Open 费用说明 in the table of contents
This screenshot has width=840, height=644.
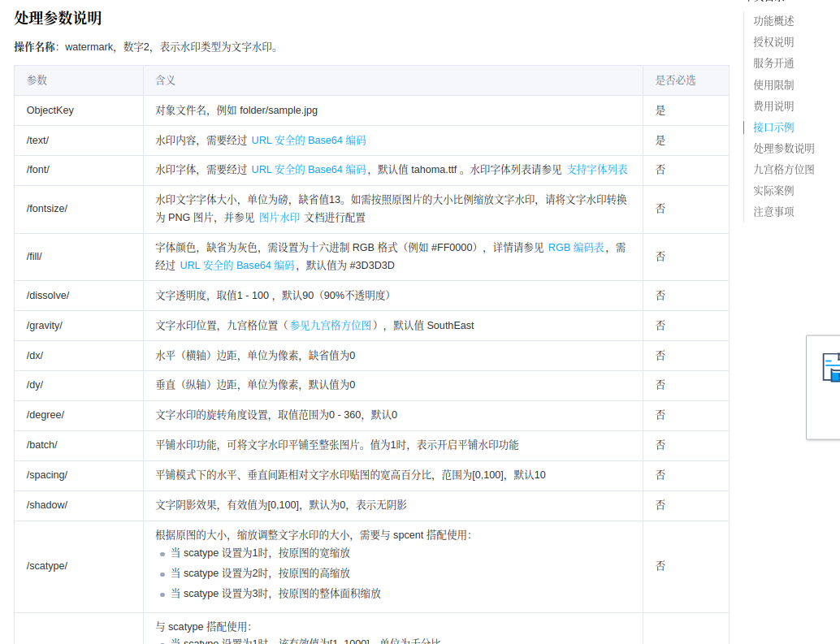(773, 106)
